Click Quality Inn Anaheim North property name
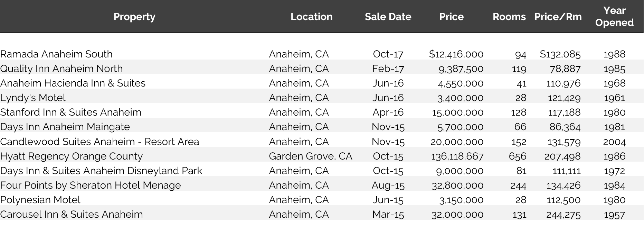Viewport: 644px width, 226px height. coord(61,69)
